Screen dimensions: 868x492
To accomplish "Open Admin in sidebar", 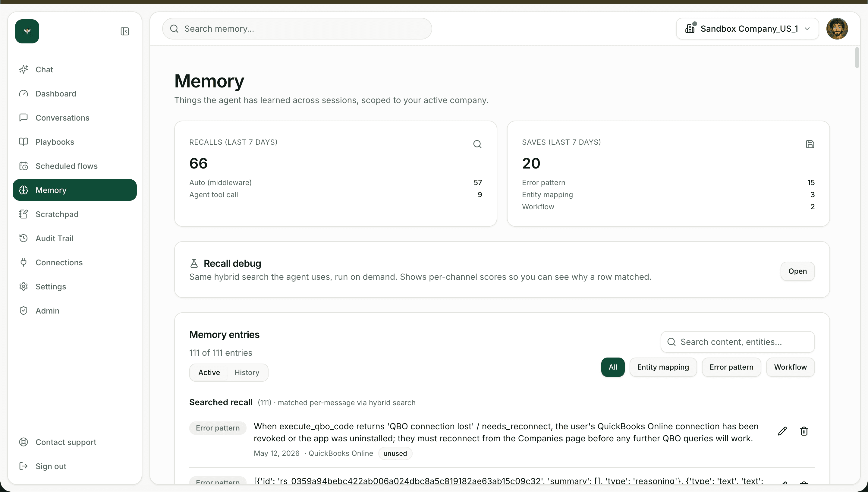I will click(x=75, y=311).
